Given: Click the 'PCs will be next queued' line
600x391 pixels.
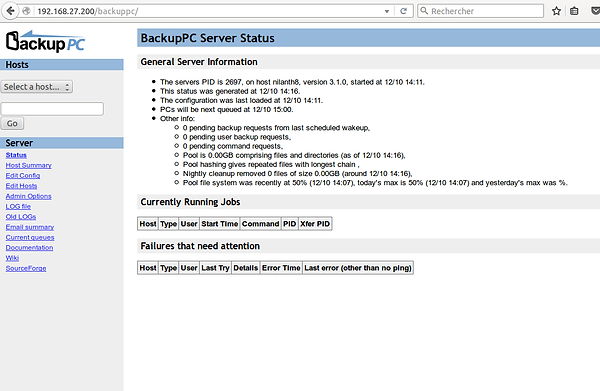Looking at the screenshot, I should tap(227, 109).
